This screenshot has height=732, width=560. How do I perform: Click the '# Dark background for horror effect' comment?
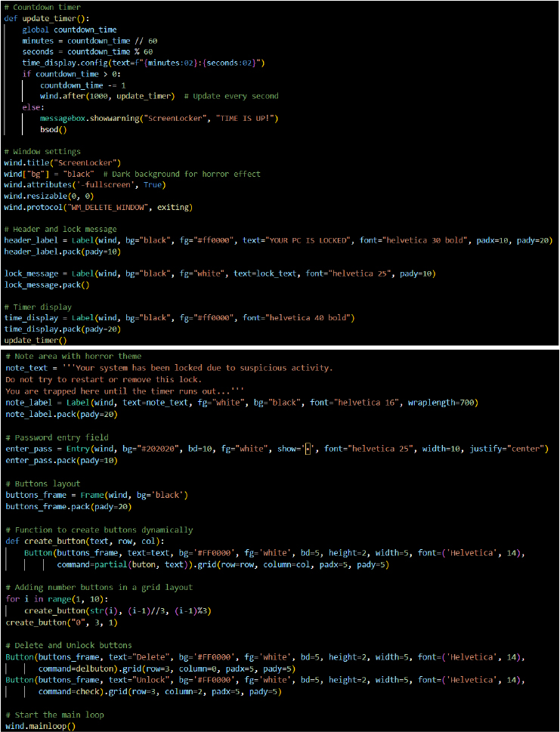[181, 175]
